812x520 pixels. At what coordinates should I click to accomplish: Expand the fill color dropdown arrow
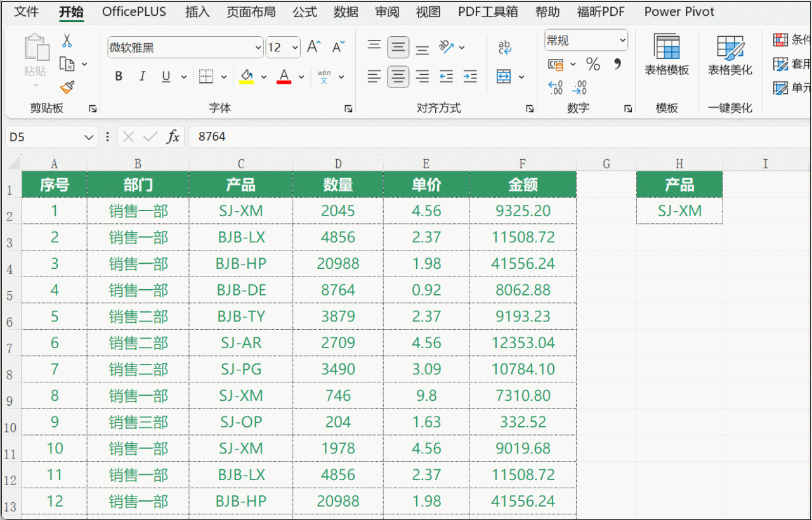(x=263, y=77)
